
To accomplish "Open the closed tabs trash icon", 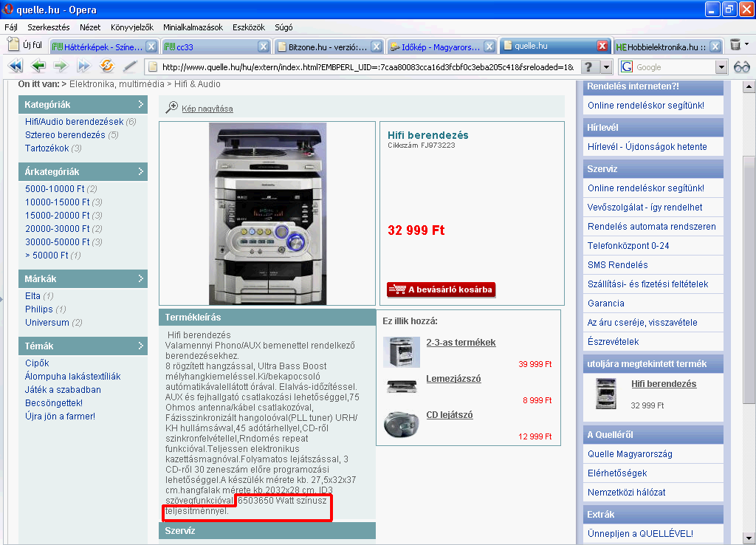I will tap(735, 45).
